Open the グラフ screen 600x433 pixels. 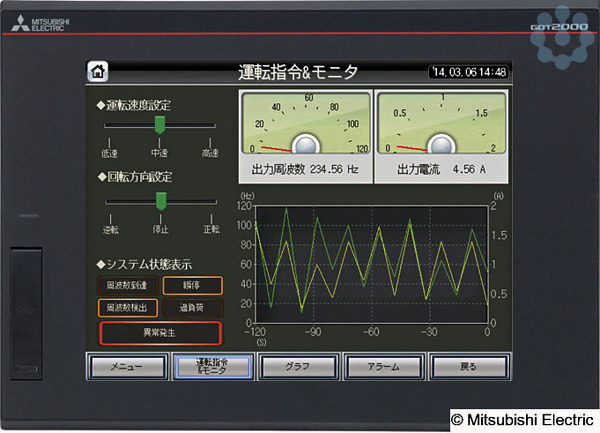coord(298,366)
